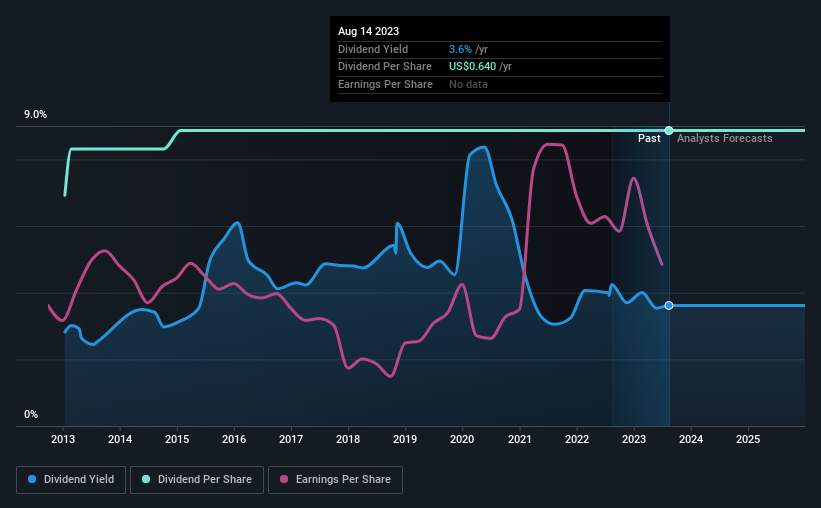Select the Dividend Per Share data point marker
Image resolution: width=821 pixels, height=508 pixels.
[x=669, y=130]
